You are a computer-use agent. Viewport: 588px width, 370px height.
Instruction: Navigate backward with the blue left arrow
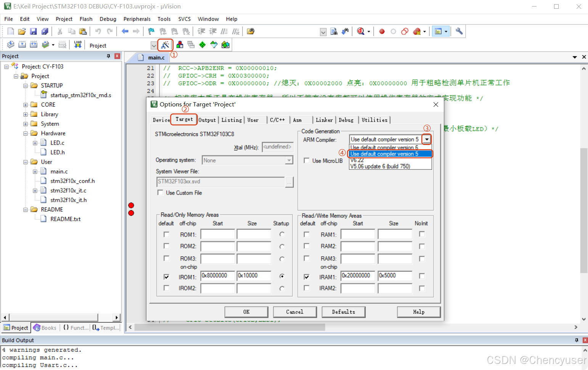click(x=125, y=31)
